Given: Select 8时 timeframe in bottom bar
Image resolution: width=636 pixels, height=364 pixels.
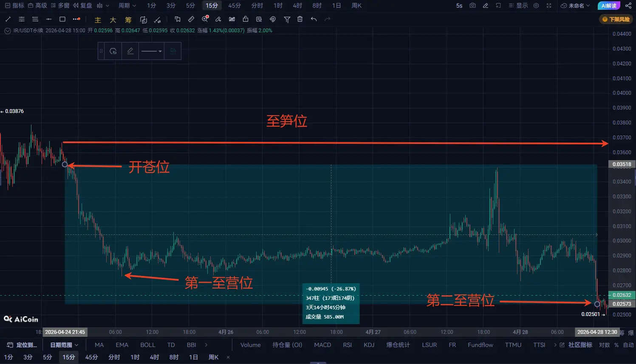Looking at the screenshot, I should (174, 357).
